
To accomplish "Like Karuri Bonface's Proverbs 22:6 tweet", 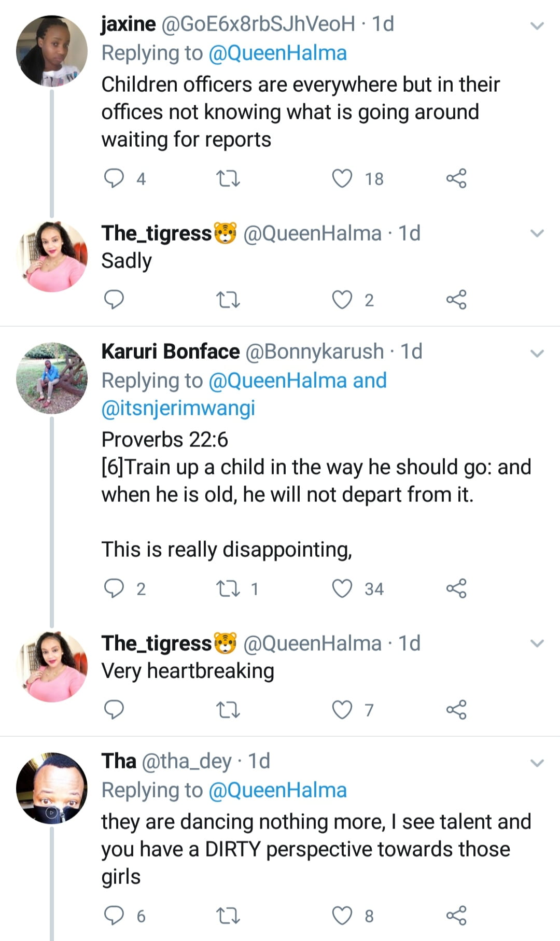I will point(342,588).
